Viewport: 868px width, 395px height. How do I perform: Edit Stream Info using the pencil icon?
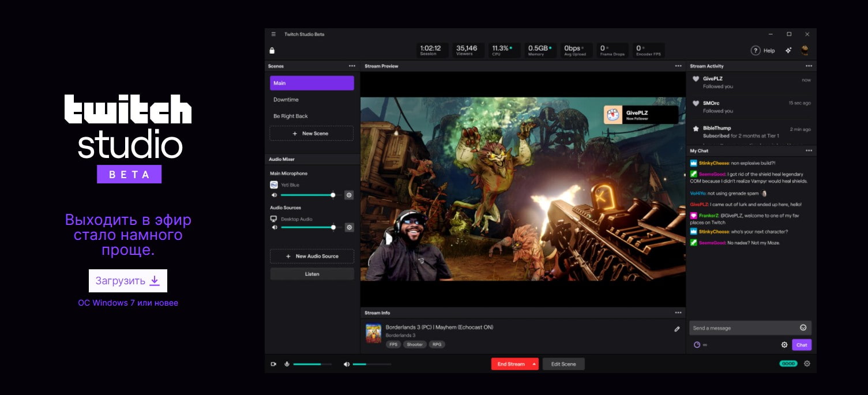(x=677, y=329)
